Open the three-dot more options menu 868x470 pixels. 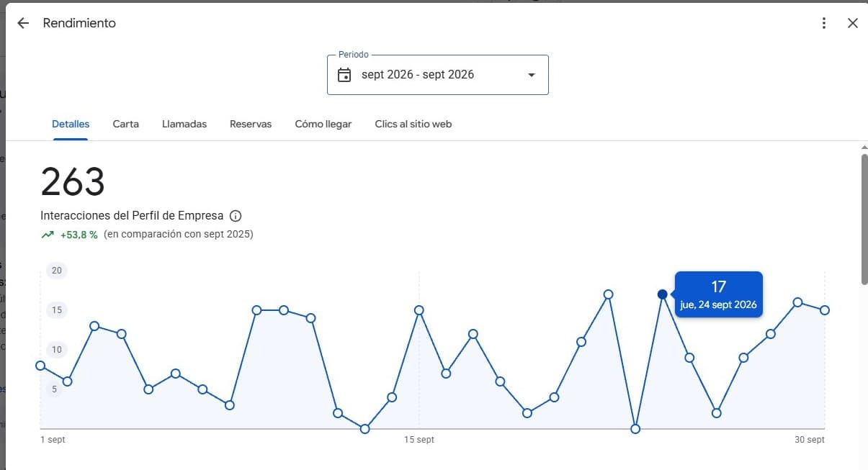824,23
